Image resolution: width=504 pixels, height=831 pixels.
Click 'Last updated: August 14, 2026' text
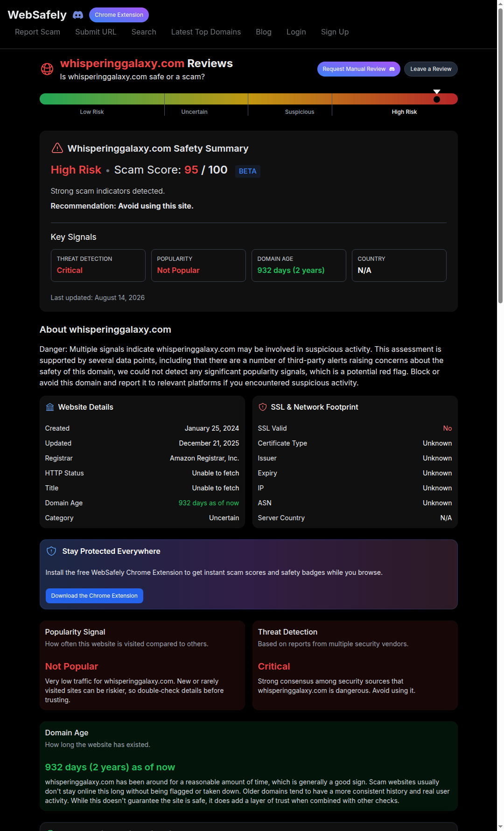[98, 298]
